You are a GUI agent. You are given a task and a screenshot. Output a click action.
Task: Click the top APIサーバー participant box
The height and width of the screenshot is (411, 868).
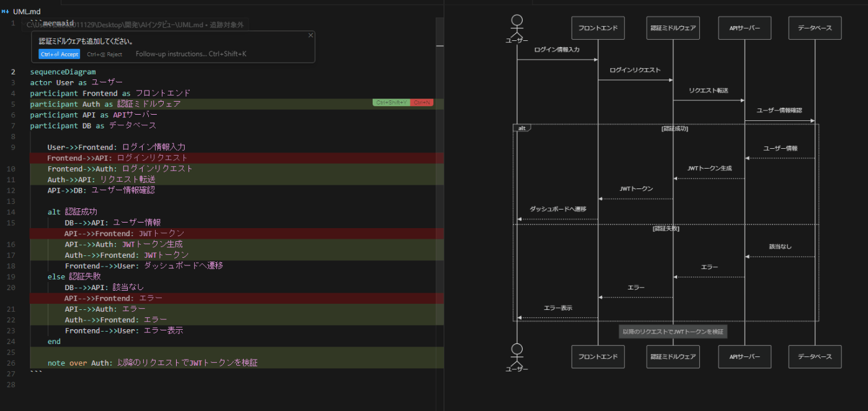click(745, 28)
